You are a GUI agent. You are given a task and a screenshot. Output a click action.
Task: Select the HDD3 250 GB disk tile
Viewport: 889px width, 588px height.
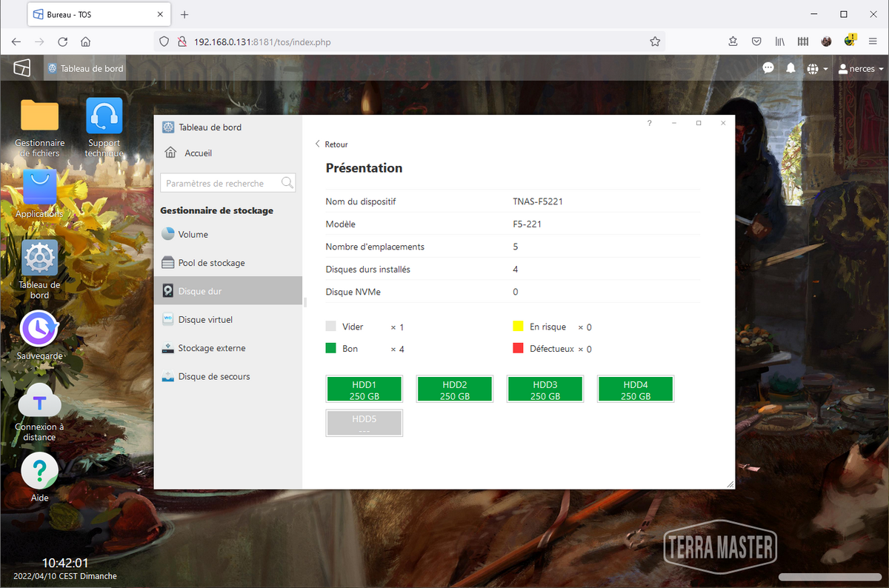[545, 390]
